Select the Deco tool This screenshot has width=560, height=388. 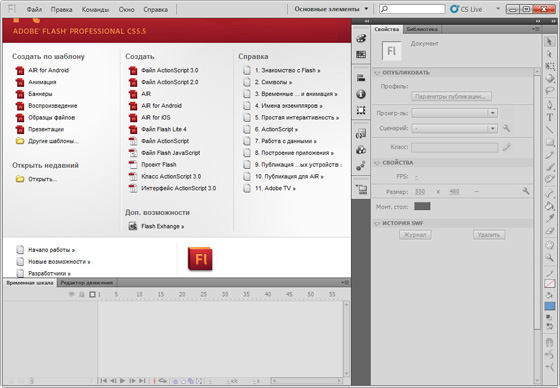[549, 179]
